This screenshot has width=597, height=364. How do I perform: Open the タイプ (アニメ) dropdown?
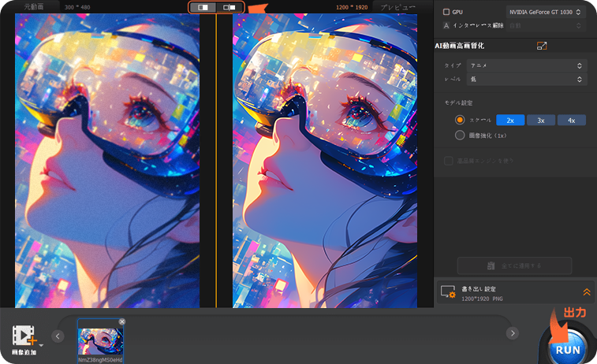click(526, 65)
